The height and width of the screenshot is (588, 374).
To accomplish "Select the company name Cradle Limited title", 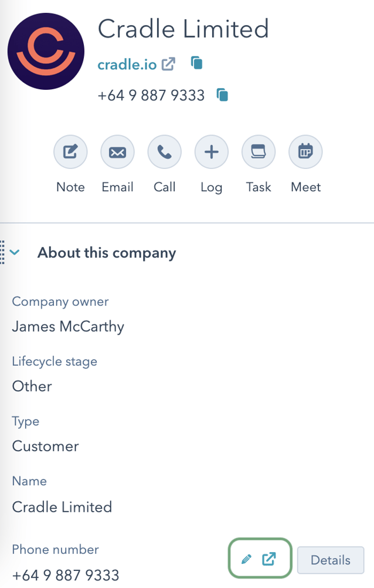I will (183, 29).
